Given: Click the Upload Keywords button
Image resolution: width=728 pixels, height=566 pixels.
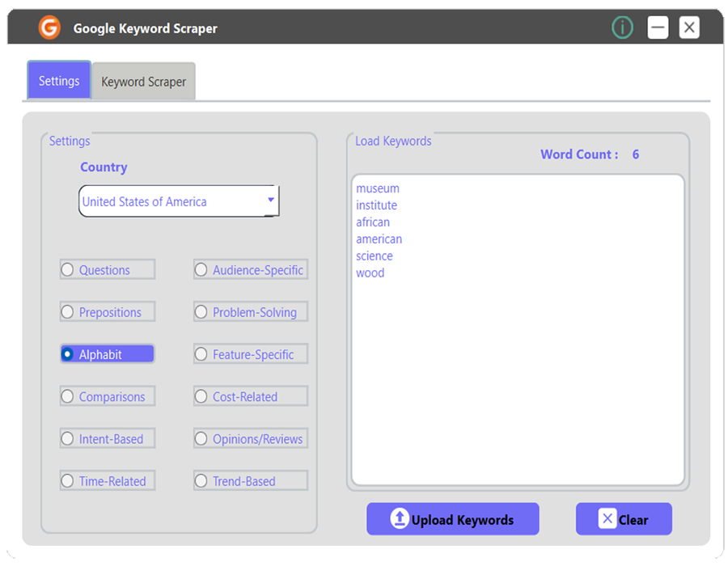Looking at the screenshot, I should click(x=453, y=518).
